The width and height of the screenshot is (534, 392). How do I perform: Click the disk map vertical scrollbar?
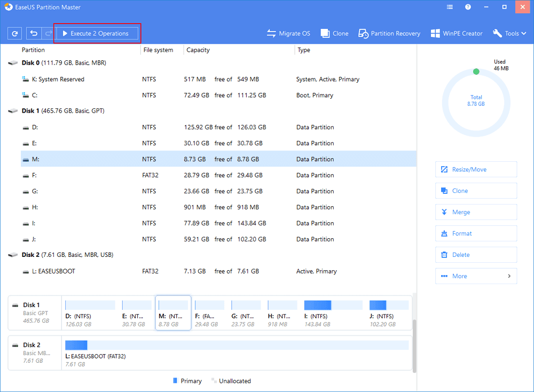point(414,346)
